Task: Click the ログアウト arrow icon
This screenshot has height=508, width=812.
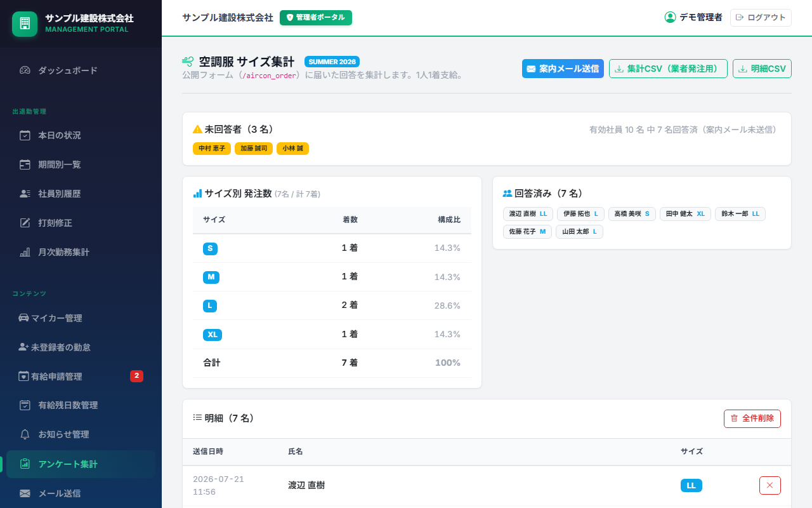Action: click(x=740, y=18)
